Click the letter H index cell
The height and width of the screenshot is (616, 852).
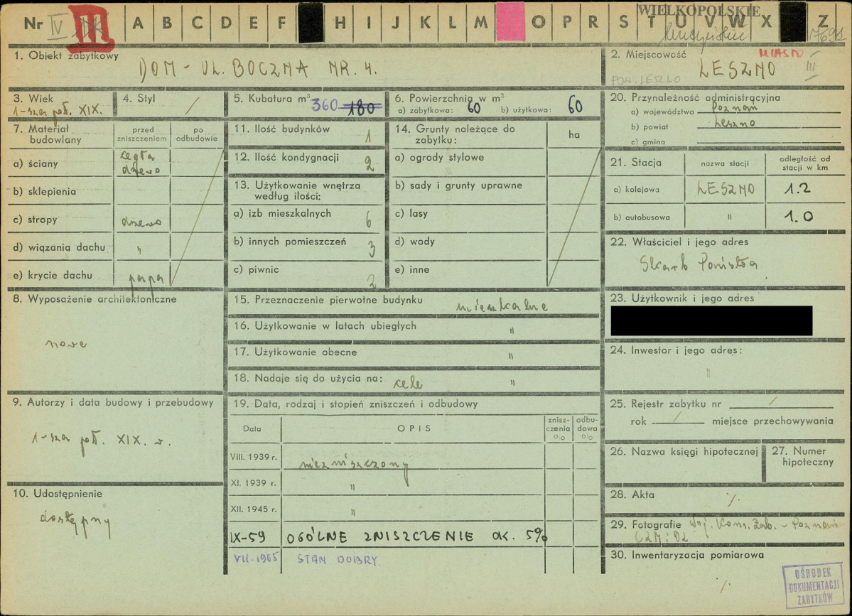(x=340, y=22)
